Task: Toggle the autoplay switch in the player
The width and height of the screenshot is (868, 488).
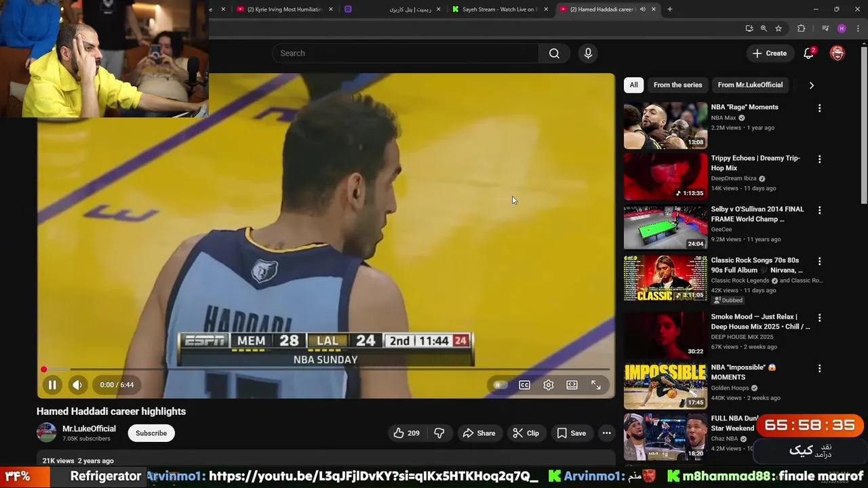Action: [500, 385]
